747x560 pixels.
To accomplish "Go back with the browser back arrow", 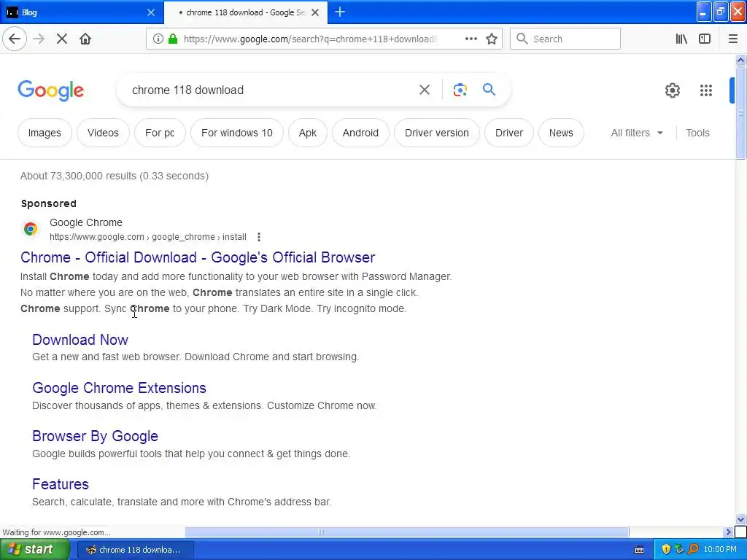I will pyautogui.click(x=15, y=39).
